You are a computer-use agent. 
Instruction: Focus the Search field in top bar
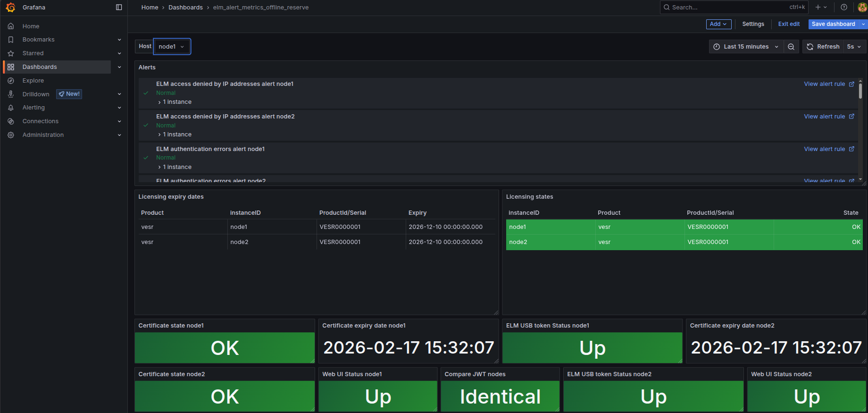click(x=734, y=8)
